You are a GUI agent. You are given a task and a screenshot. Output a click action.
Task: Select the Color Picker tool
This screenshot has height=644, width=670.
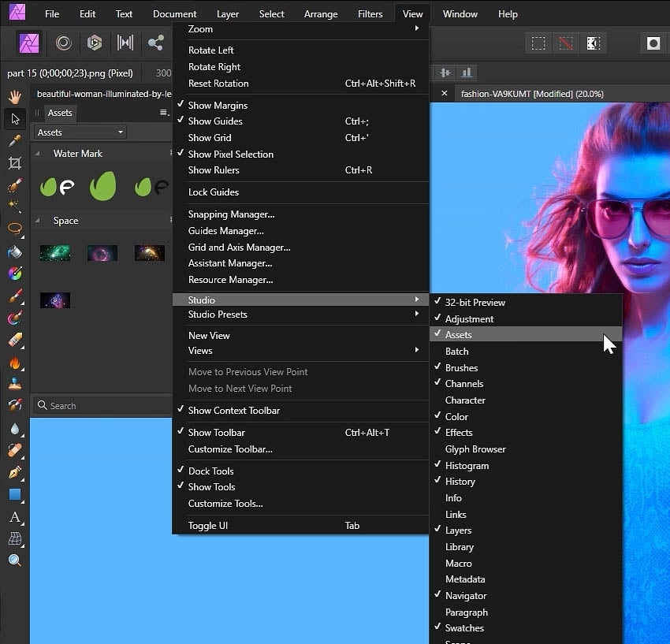click(x=14, y=142)
